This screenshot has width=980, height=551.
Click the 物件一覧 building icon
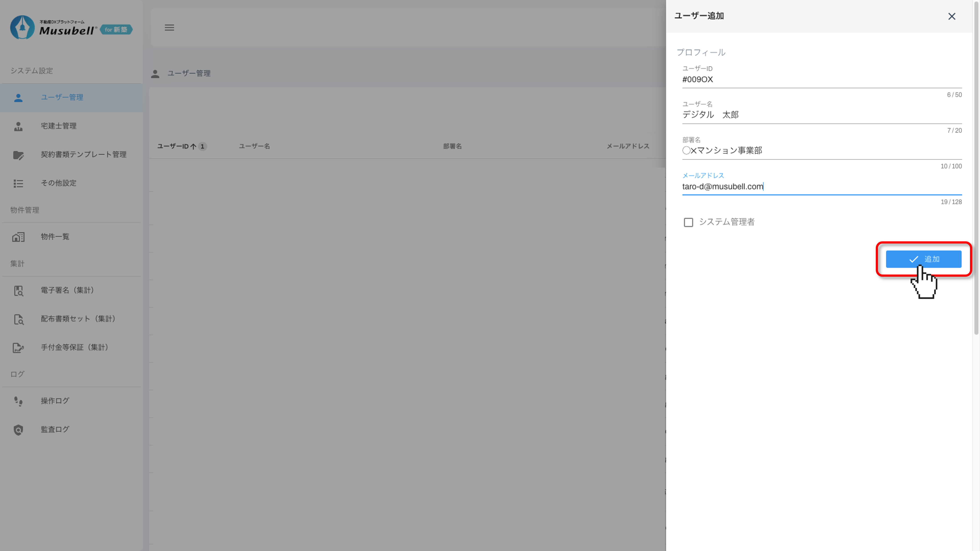[18, 237]
